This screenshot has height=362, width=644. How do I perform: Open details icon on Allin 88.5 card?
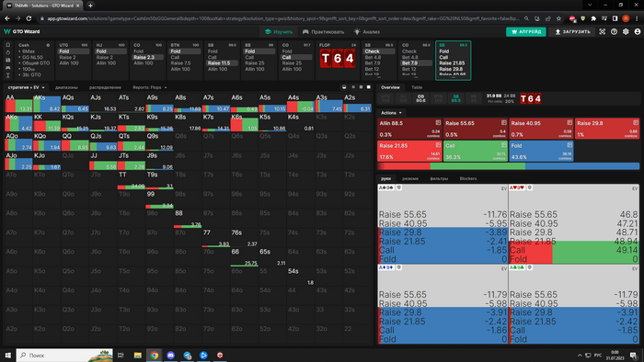[438, 122]
